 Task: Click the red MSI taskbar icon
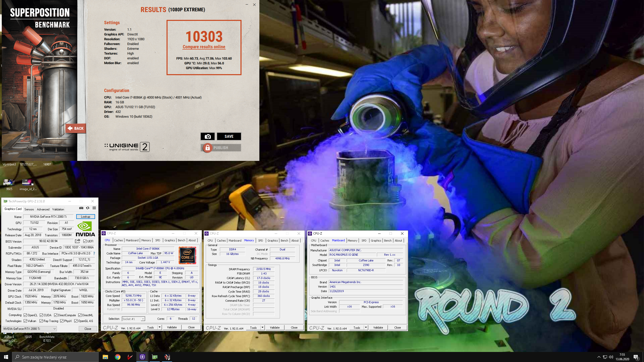(x=130, y=357)
